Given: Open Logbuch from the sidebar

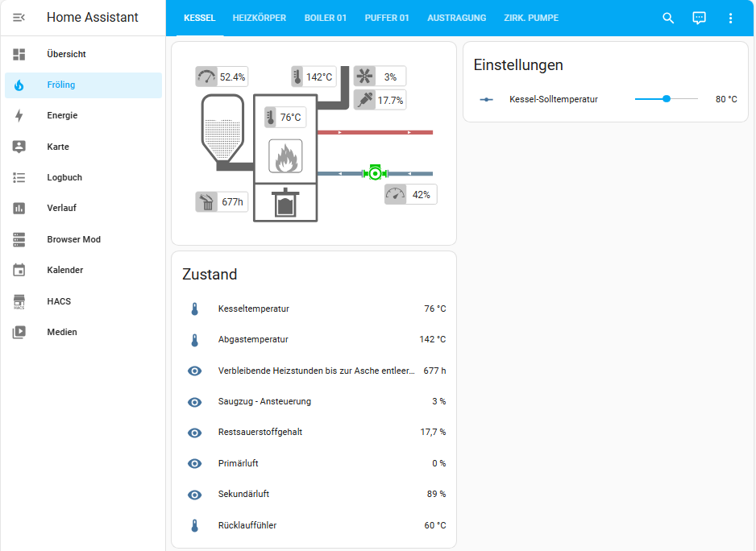Looking at the screenshot, I should pos(64,177).
